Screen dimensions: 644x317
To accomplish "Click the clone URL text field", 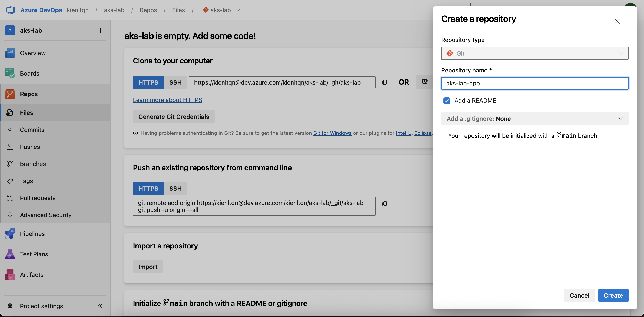I will coord(282,82).
